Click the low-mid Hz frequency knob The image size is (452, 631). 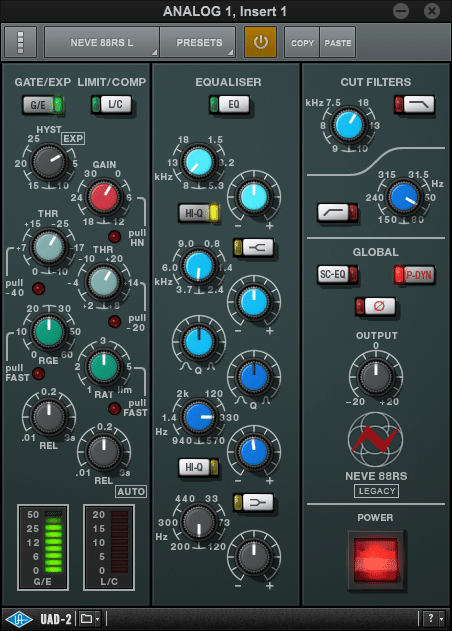pyautogui.click(x=199, y=417)
